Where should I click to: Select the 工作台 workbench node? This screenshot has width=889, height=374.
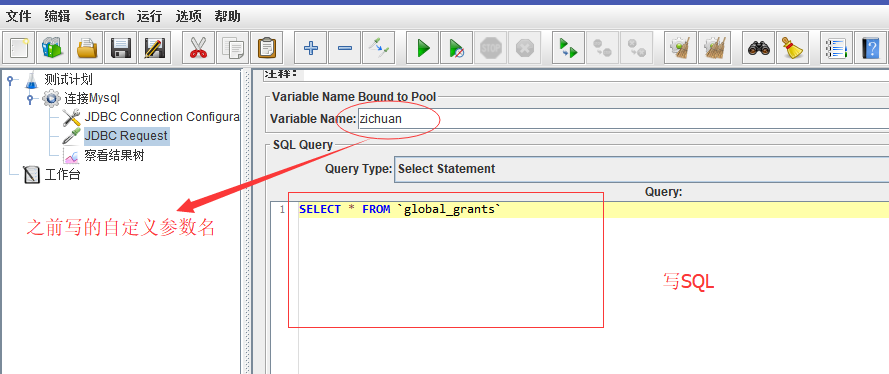pos(62,175)
